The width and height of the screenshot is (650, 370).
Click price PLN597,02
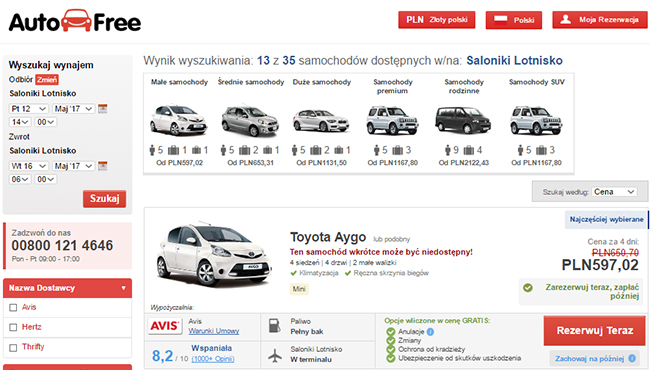pos(600,265)
